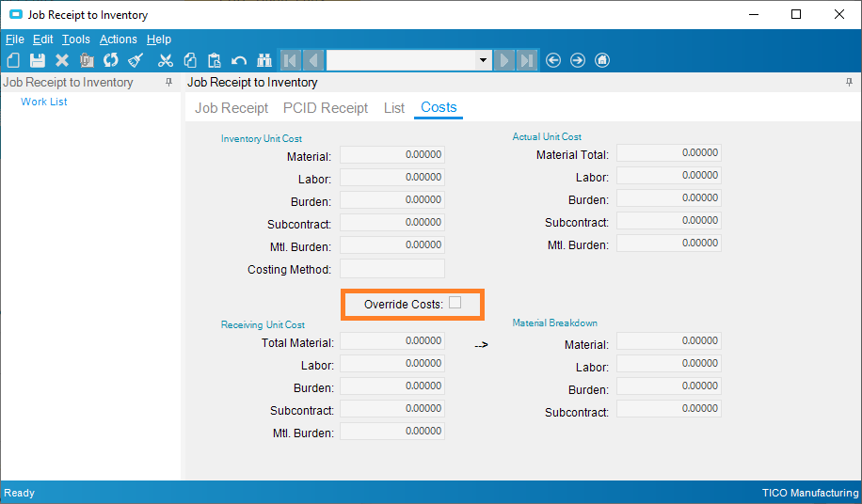Click Receiving Unit Cost Mtl. Burden field
The image size is (862, 504).
tap(392, 431)
